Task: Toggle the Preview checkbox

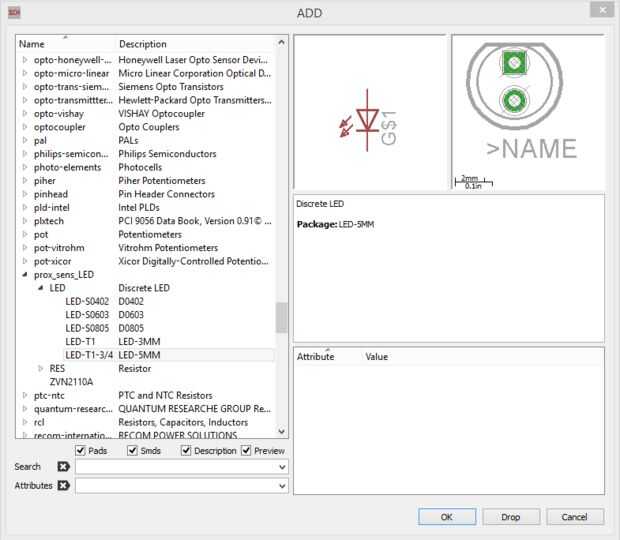Action: pos(246,450)
